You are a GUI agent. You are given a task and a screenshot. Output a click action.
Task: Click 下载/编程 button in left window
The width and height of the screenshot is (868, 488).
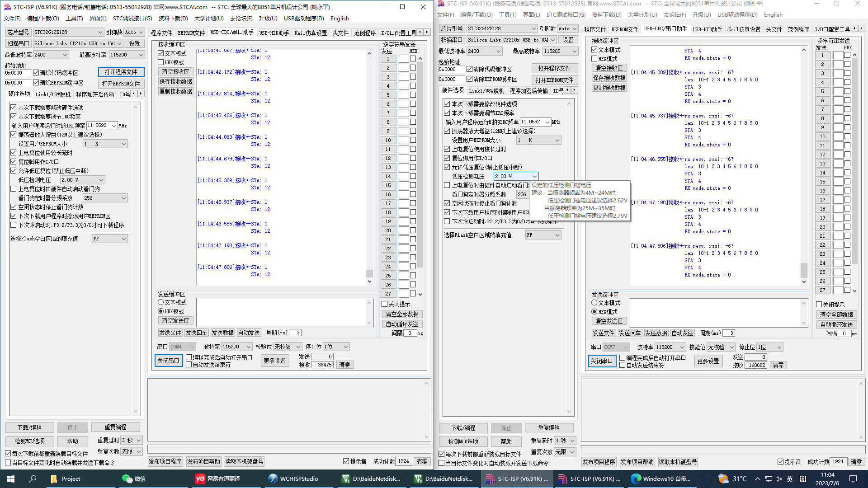(x=30, y=427)
